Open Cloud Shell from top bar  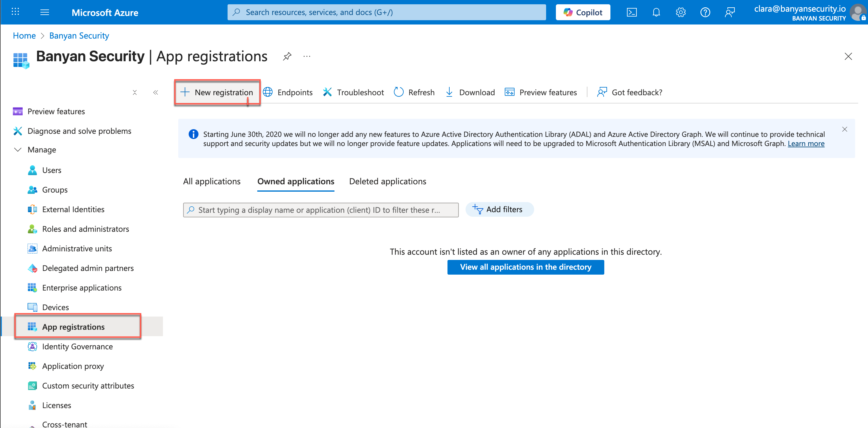[x=632, y=13]
